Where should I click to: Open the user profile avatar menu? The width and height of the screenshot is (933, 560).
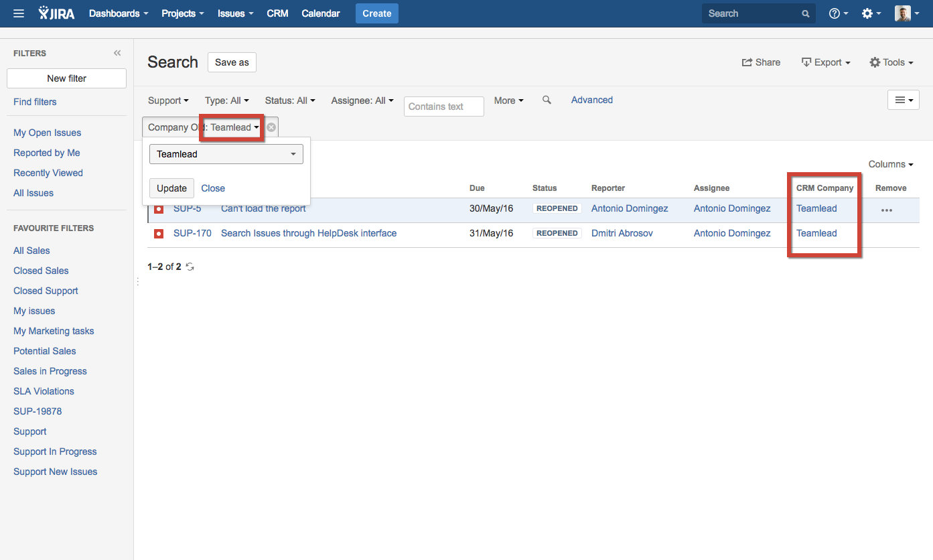[906, 13]
